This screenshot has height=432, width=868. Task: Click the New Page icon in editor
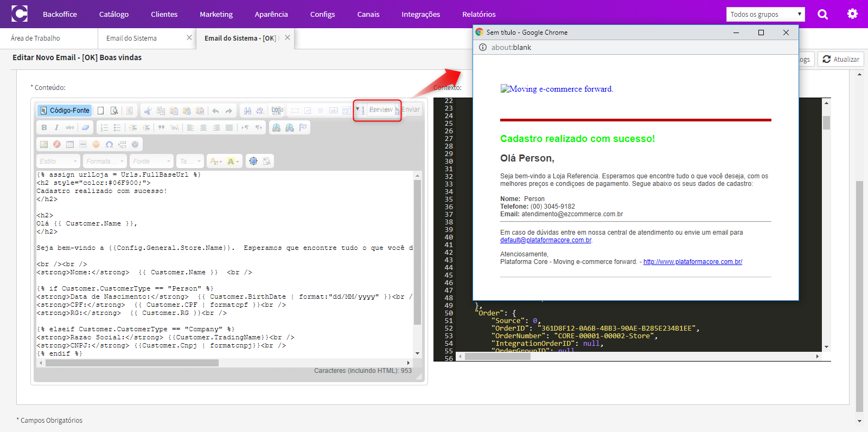[x=101, y=111]
